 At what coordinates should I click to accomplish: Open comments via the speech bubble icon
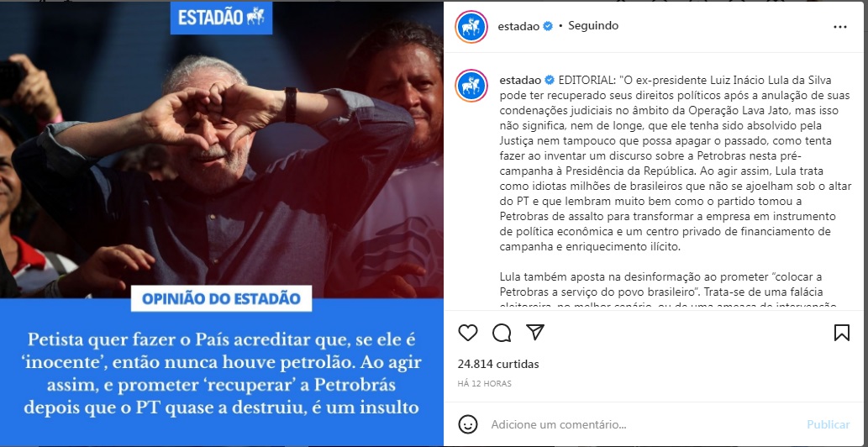point(502,333)
